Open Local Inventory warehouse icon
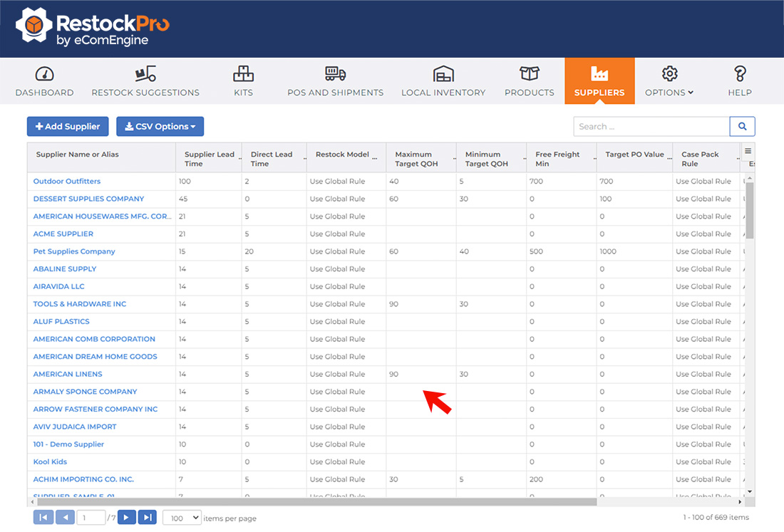 [x=443, y=74]
